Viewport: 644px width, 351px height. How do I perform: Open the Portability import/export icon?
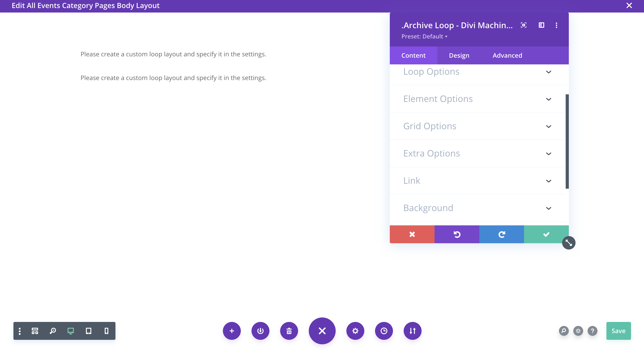412,331
